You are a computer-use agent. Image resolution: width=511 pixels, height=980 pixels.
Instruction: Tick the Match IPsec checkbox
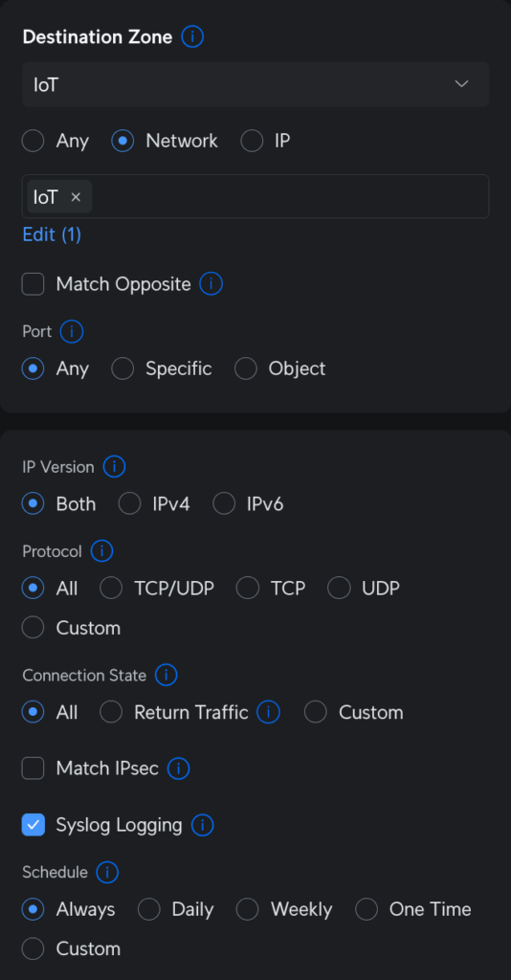pyautogui.click(x=33, y=768)
